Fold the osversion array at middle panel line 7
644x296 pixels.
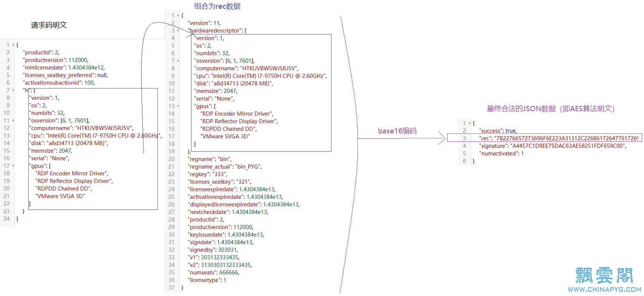178,61
